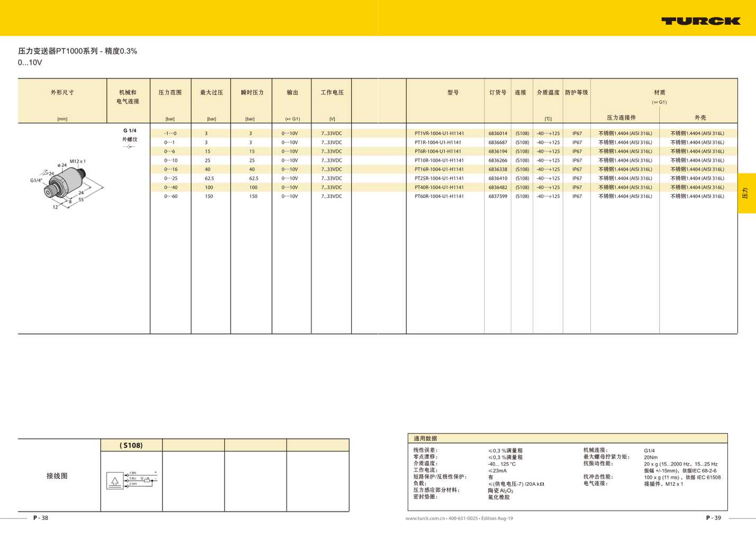Click pressure range cell 0···16
This screenshot has height=534, width=756.
pos(171,169)
